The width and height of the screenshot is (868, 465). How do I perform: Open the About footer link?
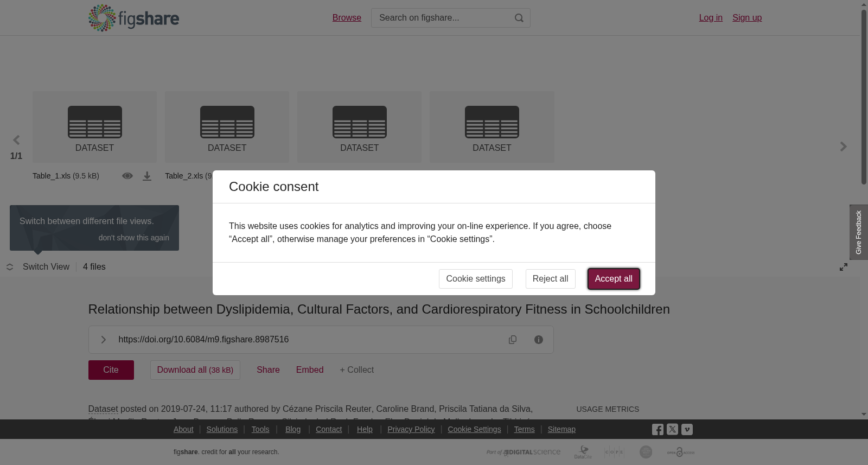(x=183, y=429)
